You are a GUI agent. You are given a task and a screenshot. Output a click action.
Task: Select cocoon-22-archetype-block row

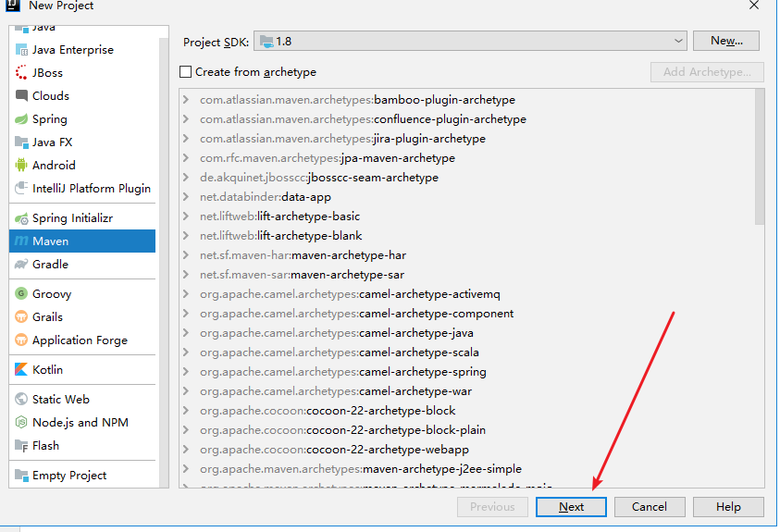(x=467, y=410)
